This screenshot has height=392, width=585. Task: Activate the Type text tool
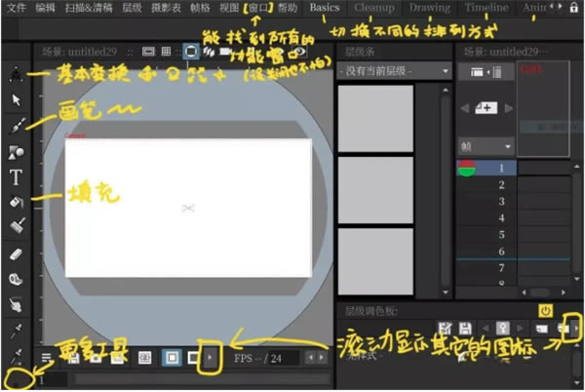[17, 177]
